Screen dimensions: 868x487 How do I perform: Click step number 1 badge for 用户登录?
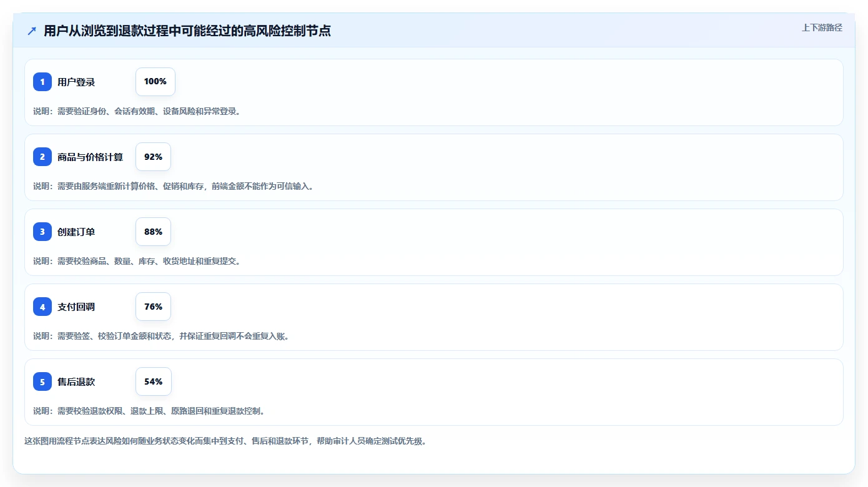tap(42, 82)
